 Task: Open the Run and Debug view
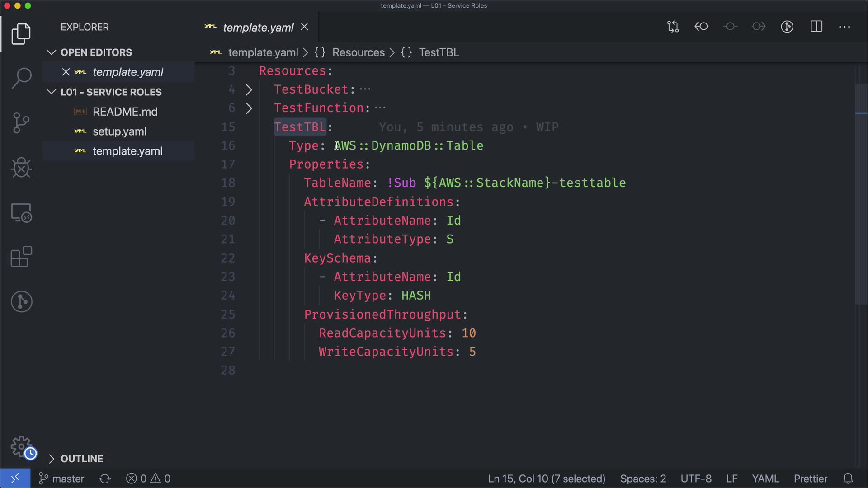(x=21, y=168)
